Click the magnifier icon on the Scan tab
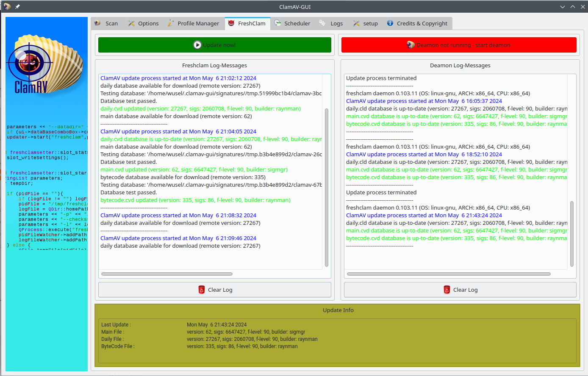This screenshot has width=588, height=376. (x=98, y=23)
